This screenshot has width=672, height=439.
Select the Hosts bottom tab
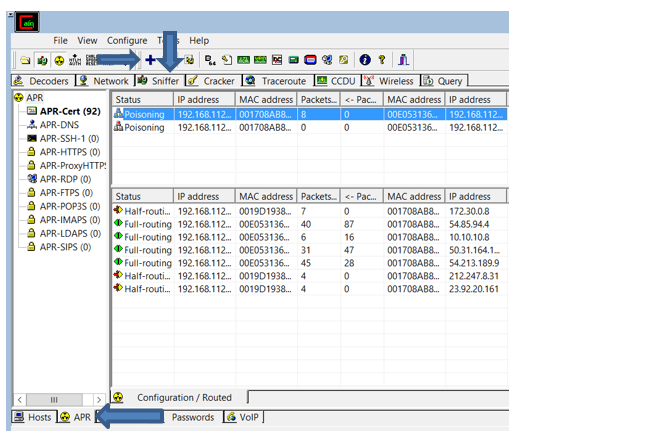click(x=33, y=417)
